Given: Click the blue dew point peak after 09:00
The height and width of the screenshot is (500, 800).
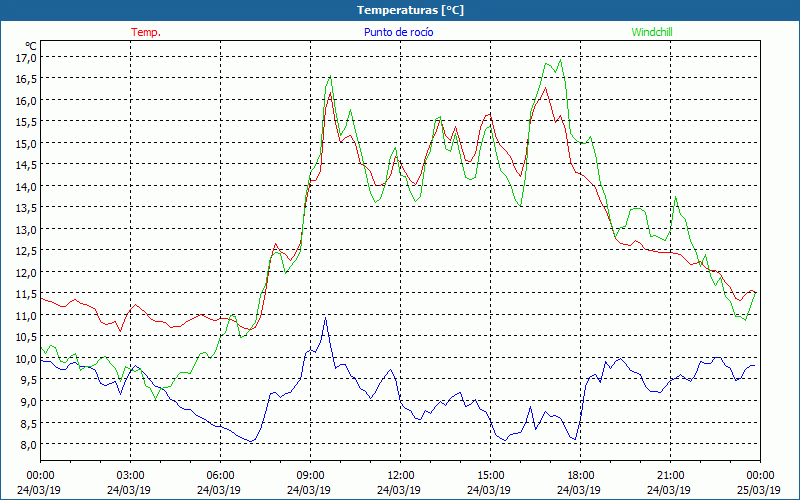Looking at the screenshot, I should pos(326,318).
